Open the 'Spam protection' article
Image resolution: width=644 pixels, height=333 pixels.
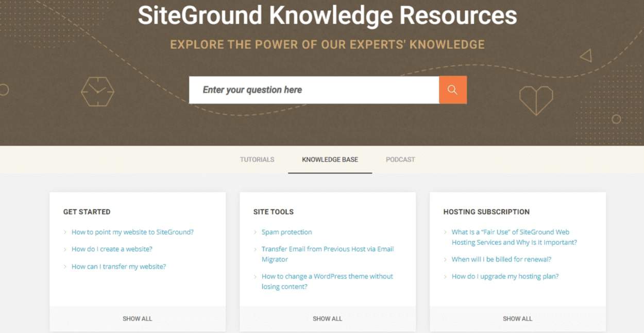286,232
